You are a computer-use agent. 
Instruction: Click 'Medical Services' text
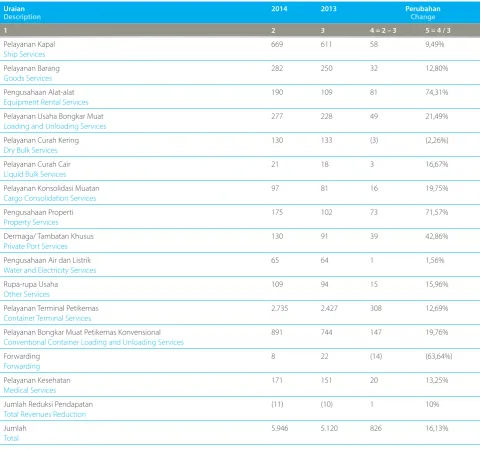point(30,390)
